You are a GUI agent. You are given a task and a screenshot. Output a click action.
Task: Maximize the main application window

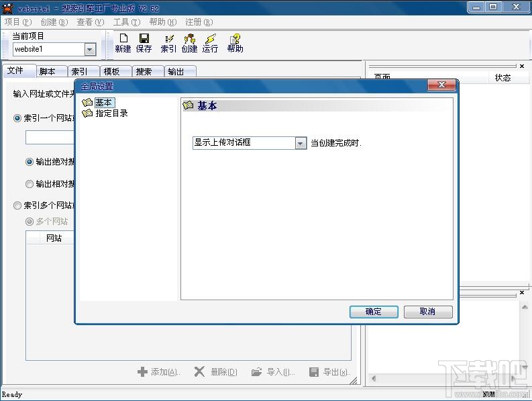pyautogui.click(x=493, y=7)
